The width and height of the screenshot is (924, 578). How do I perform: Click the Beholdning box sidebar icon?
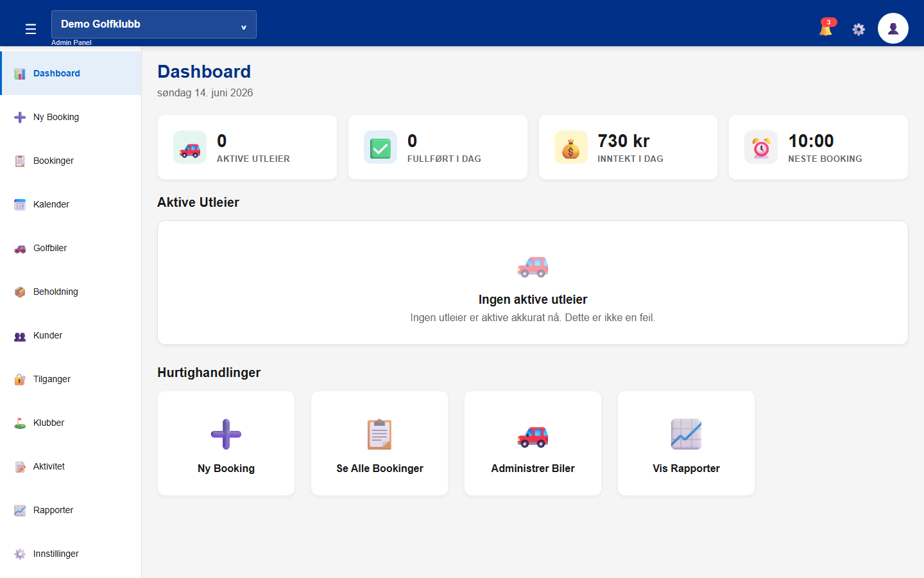20,292
